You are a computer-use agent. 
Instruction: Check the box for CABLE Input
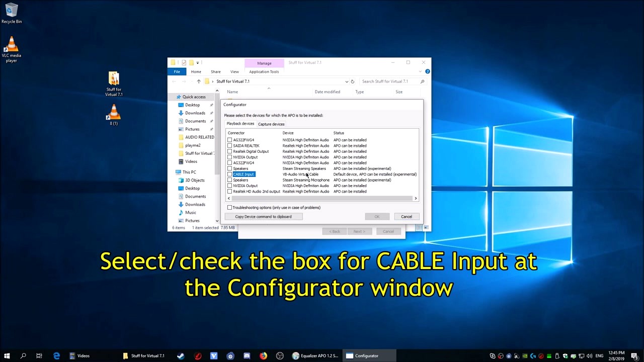point(230,174)
